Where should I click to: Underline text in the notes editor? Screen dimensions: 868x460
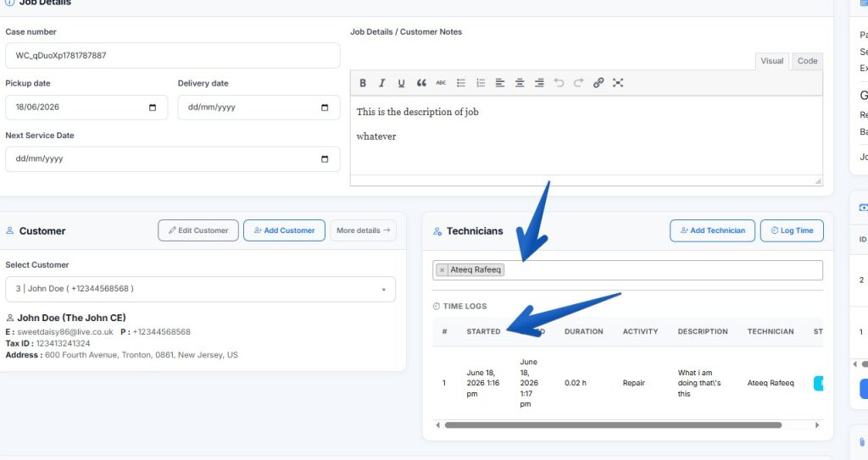(x=401, y=83)
